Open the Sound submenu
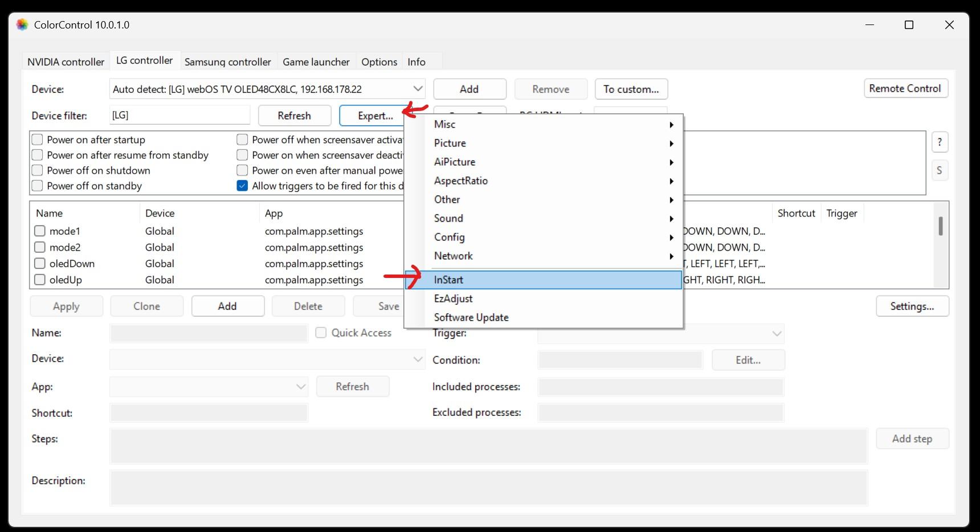Viewport: 980px width, 532px height. tap(544, 218)
